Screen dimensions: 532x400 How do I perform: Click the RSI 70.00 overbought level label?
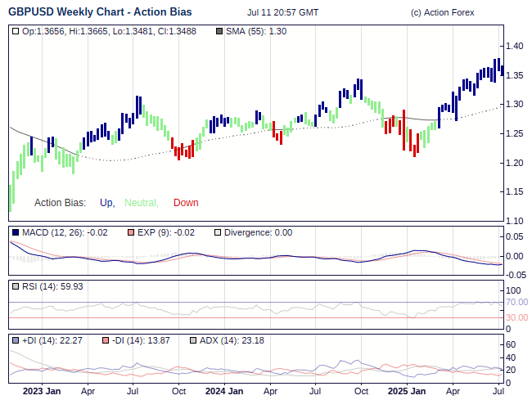pos(516,303)
